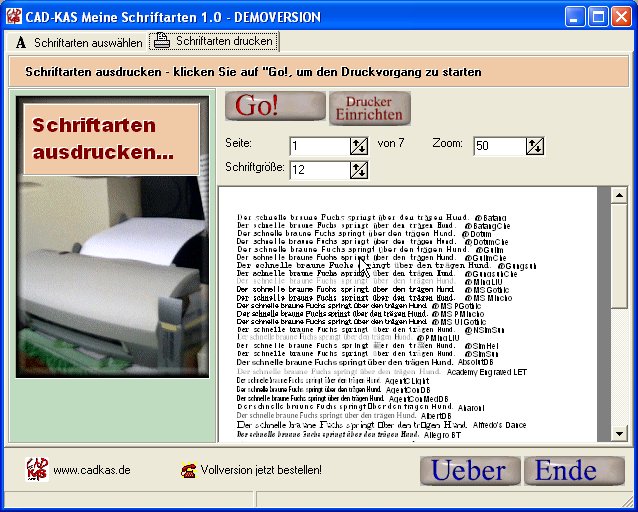The width and height of the screenshot is (638, 512).
Task: Click the Ueber button
Action: click(469, 470)
